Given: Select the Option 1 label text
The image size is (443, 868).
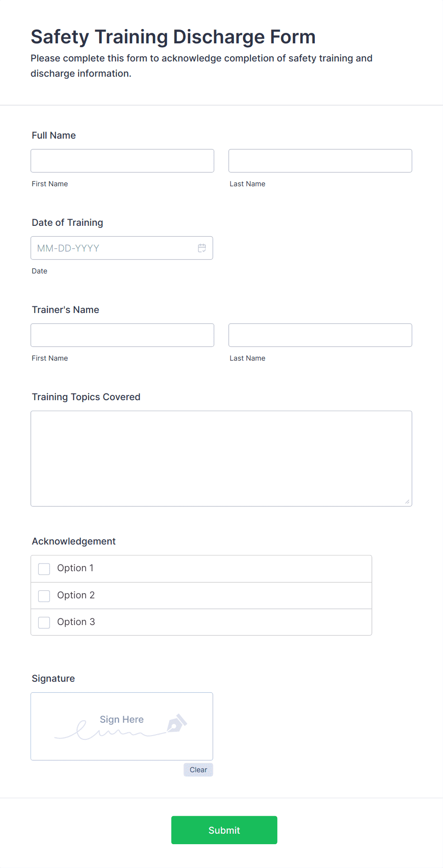Looking at the screenshot, I should (x=75, y=568).
